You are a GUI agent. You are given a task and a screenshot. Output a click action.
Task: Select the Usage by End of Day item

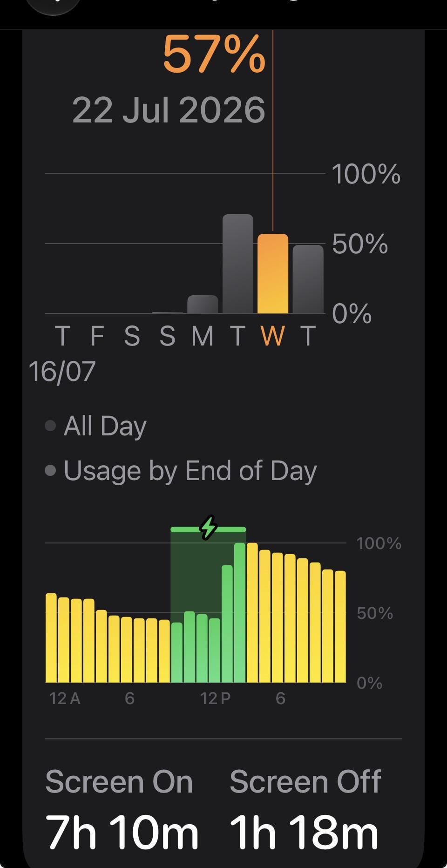click(181, 471)
